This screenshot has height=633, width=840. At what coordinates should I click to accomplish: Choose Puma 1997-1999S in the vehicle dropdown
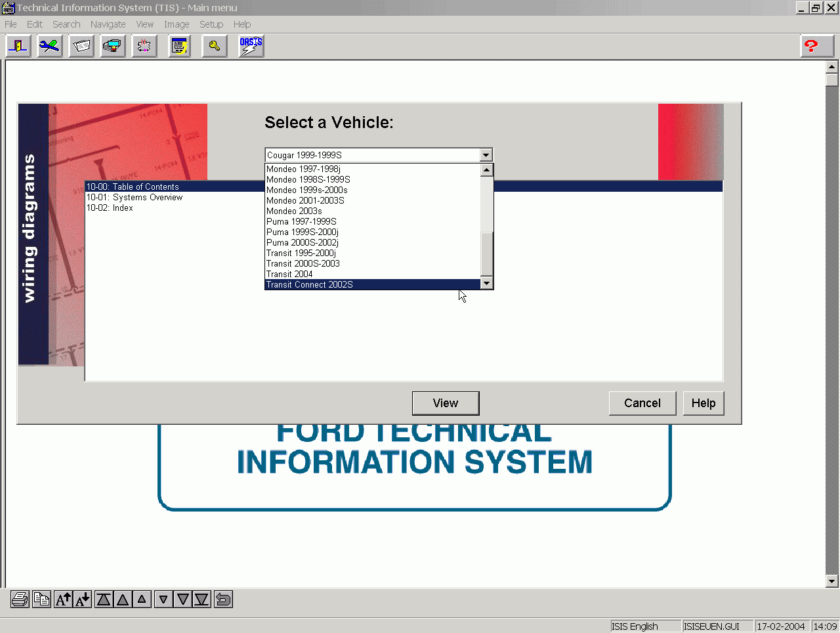(x=301, y=221)
